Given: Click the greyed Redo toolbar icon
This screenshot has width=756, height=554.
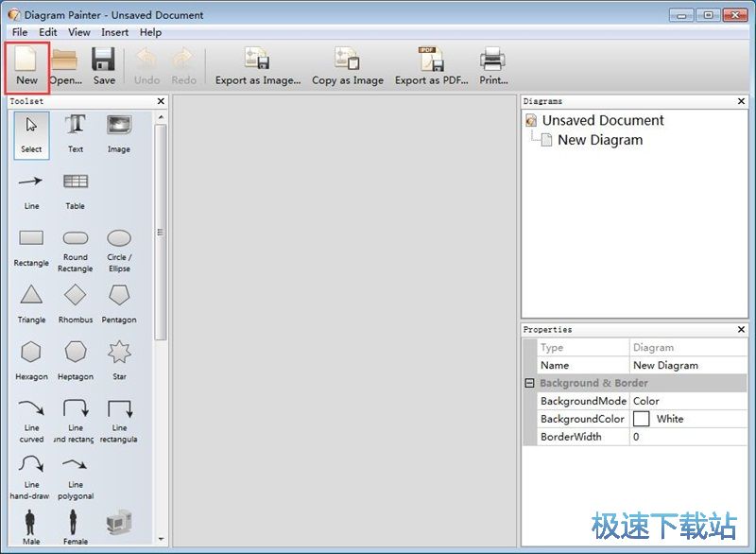Looking at the screenshot, I should coord(183,67).
